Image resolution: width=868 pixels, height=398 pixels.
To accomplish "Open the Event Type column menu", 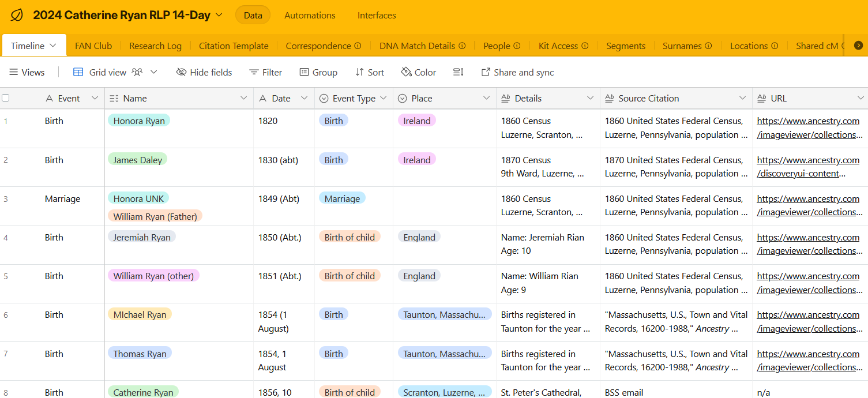I will tap(383, 98).
